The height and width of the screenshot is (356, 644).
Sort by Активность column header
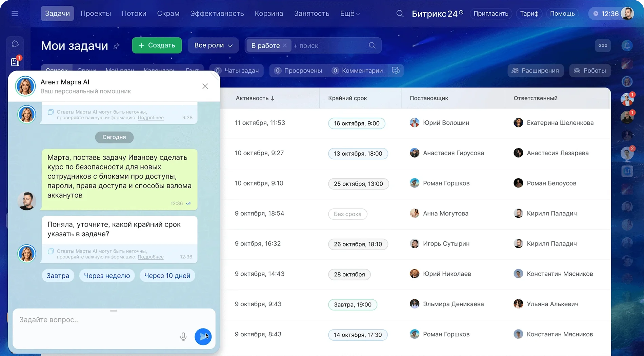coord(255,98)
